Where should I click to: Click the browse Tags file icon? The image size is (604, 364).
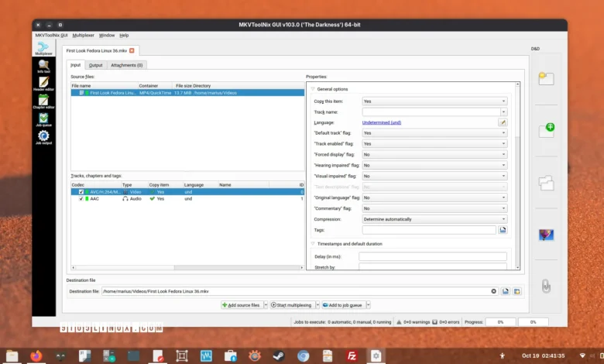pyautogui.click(x=503, y=230)
